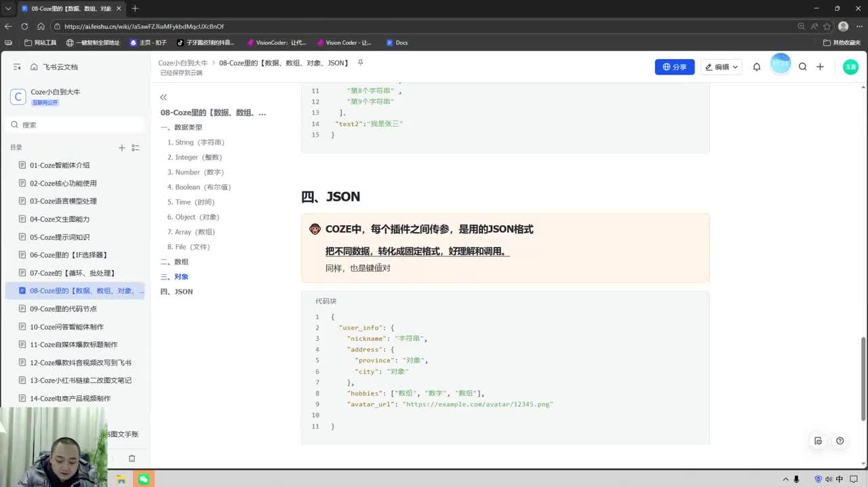
Task: Open browser profile avatar icon
Action: (843, 26)
